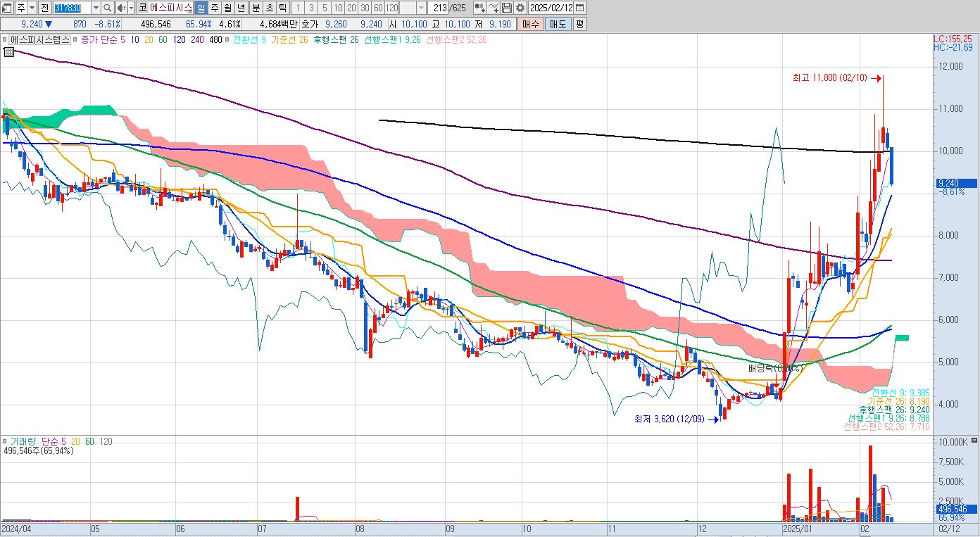Click the stock search magnifier icon
Viewport: 980px width, 537px height.
107,8
